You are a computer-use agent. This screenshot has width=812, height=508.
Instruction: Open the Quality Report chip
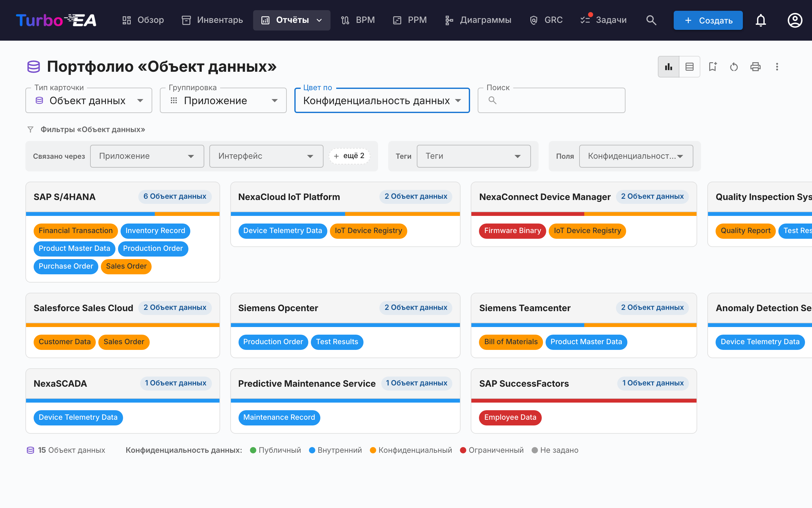[745, 231]
